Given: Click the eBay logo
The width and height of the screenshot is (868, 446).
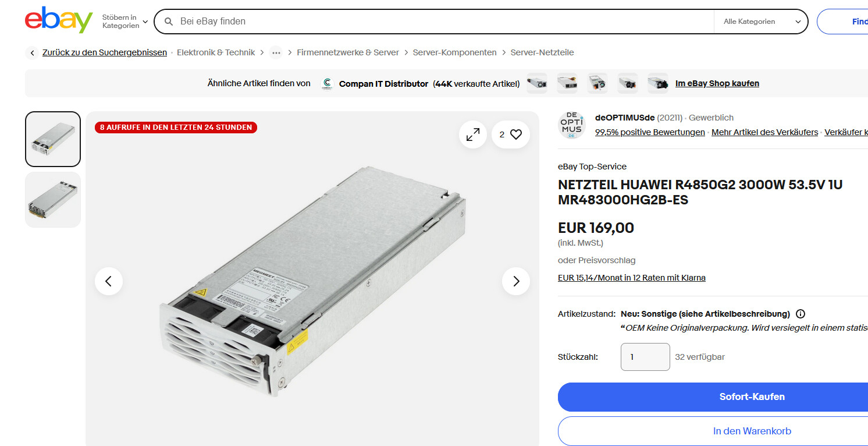Looking at the screenshot, I should [x=59, y=20].
